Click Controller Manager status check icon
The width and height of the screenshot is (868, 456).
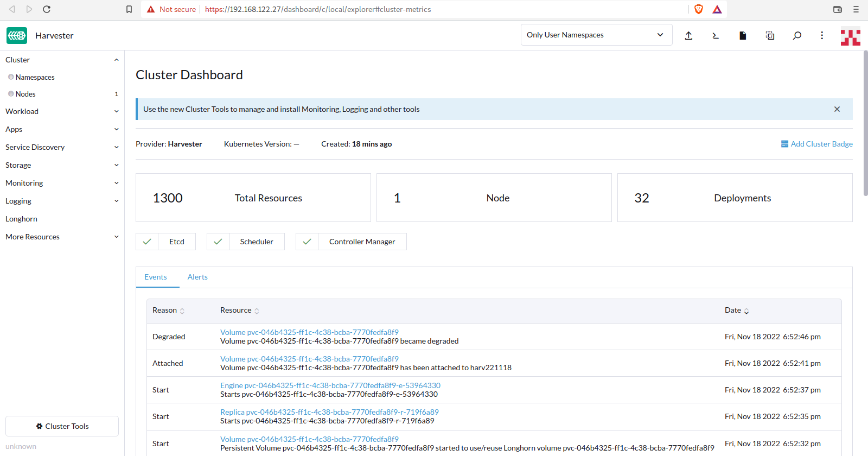[307, 242]
